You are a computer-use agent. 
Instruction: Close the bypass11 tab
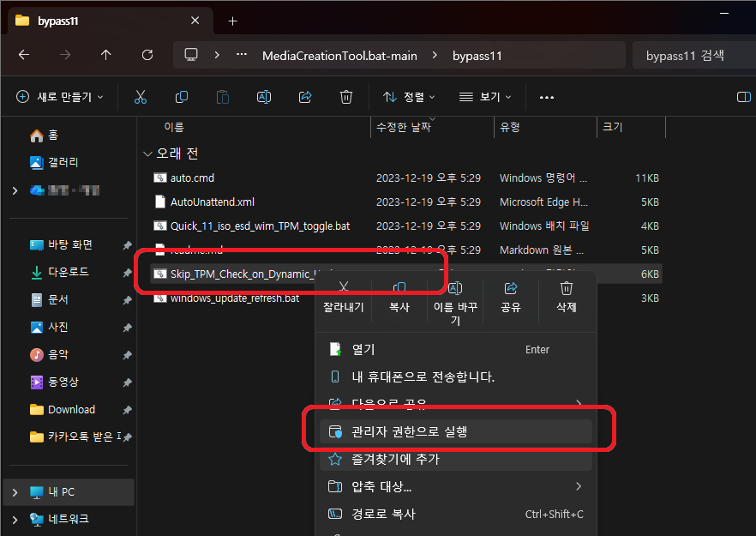(x=195, y=21)
